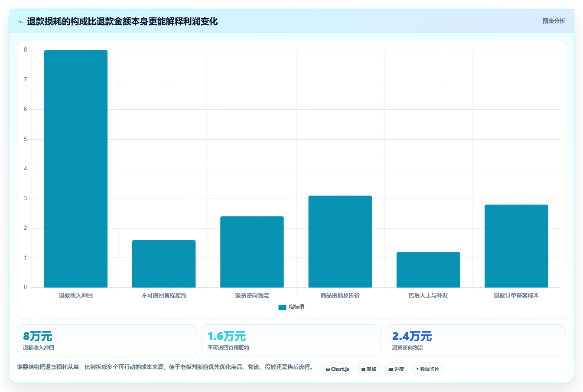Screen dimensions: 583x392
Task: Select the 退款收入冲回 bar in the chart
Action: (76, 169)
